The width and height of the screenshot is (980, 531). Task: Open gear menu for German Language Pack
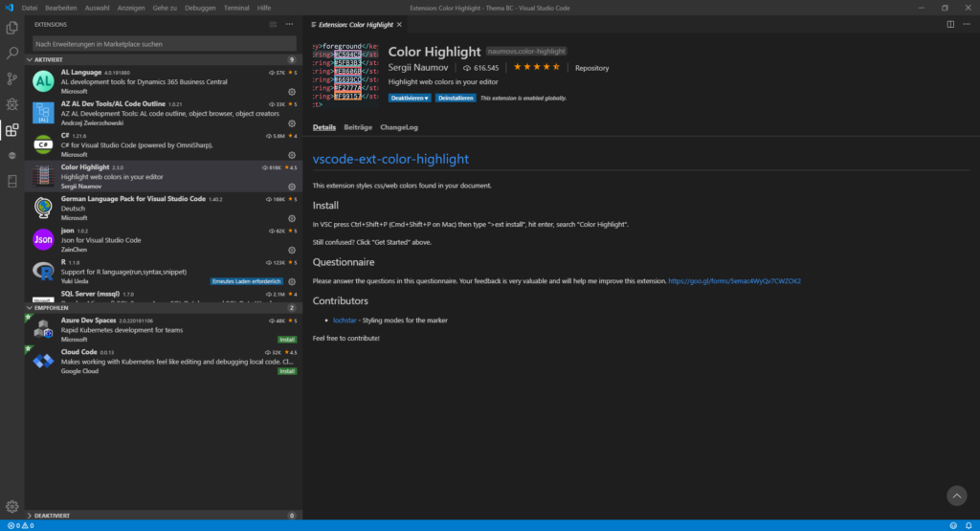[x=291, y=219]
